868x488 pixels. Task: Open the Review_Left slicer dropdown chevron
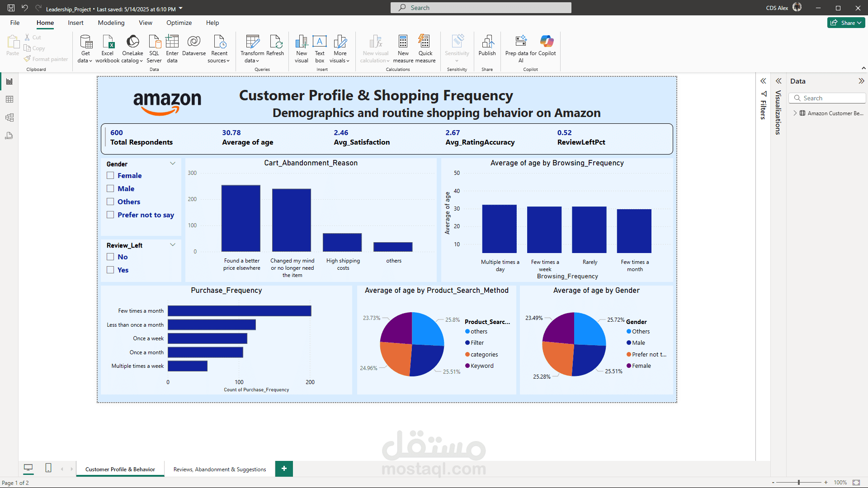[173, 245]
